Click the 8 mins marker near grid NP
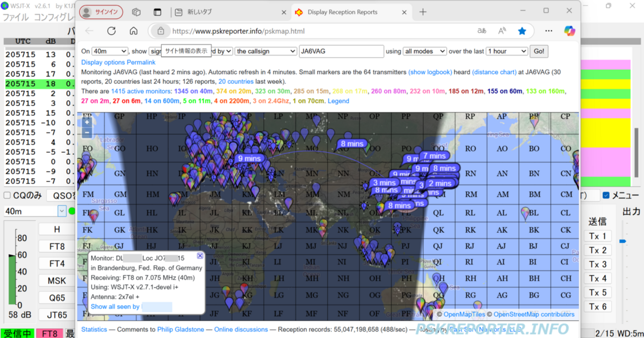Viewport: 644px width, 338px height. (x=352, y=144)
